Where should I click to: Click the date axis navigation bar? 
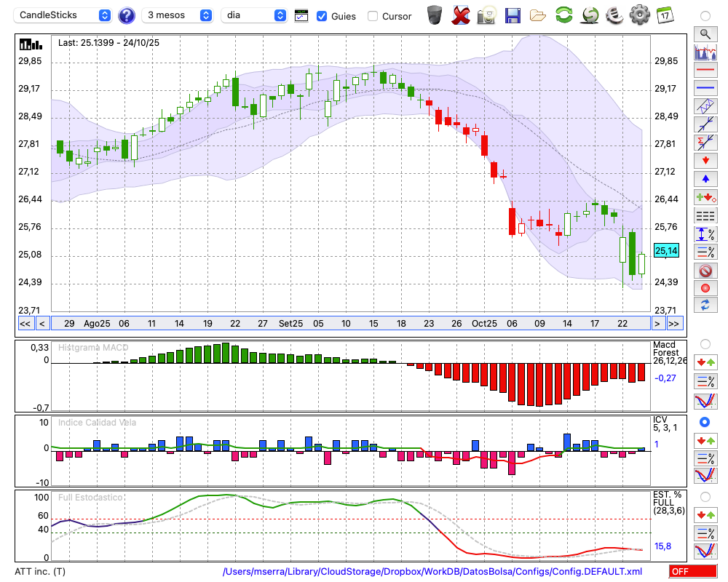[x=351, y=324]
